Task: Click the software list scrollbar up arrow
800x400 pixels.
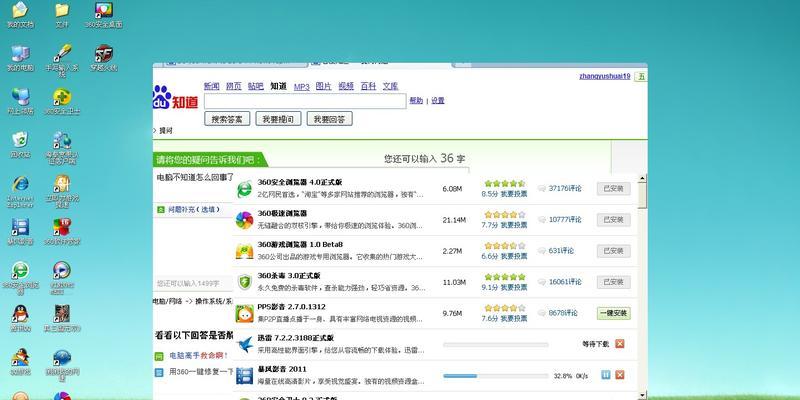Action: 642,179
